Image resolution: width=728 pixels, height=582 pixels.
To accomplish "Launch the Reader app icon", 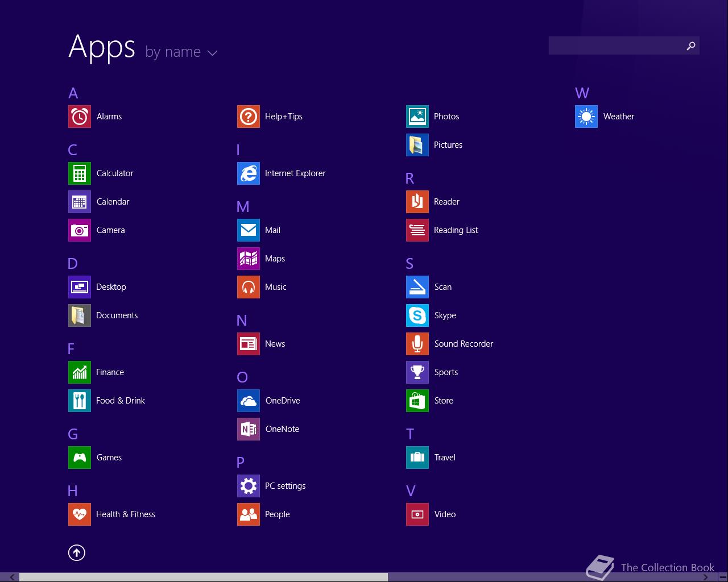I will click(x=417, y=202).
